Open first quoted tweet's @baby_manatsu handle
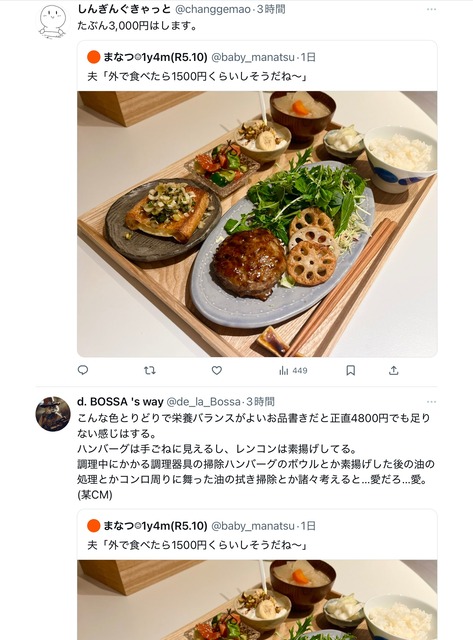473x640 pixels. (x=252, y=58)
